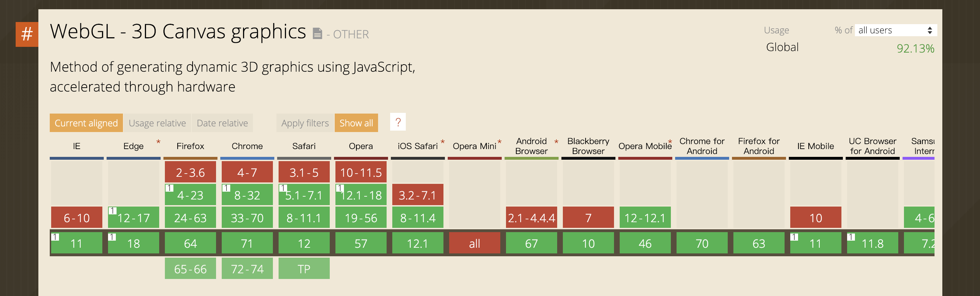Click the asterisk beside Opera Mobile

coord(670,142)
